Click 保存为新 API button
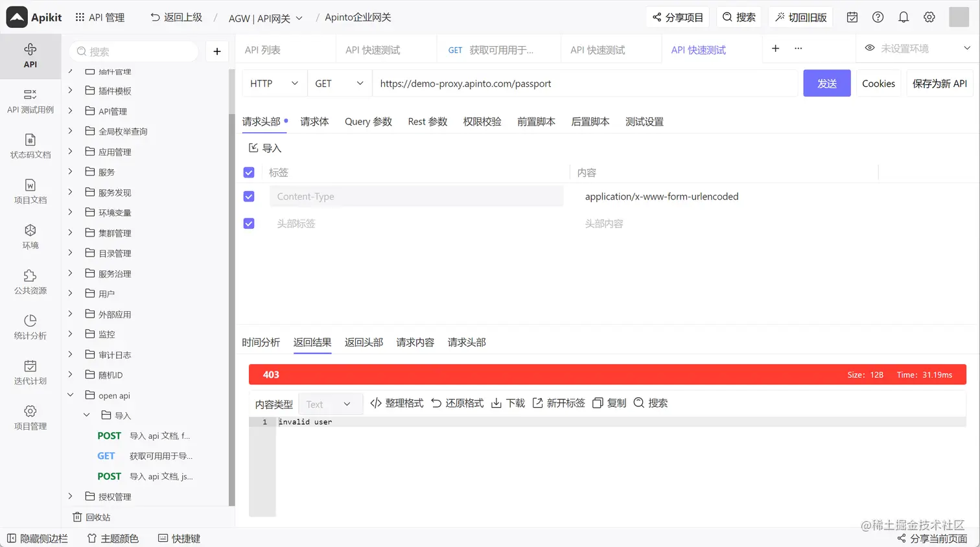The image size is (980, 547). (940, 84)
